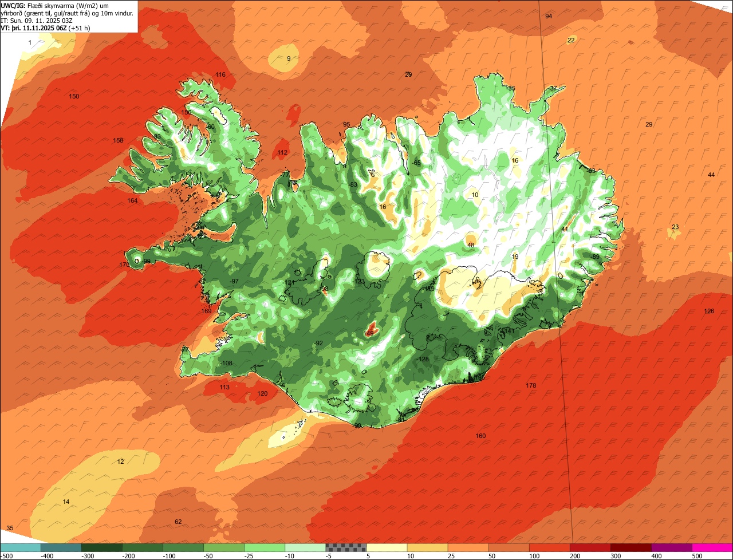Click the map value 113 south of Reykjanes
This screenshot has height=560, width=733.
tap(224, 388)
